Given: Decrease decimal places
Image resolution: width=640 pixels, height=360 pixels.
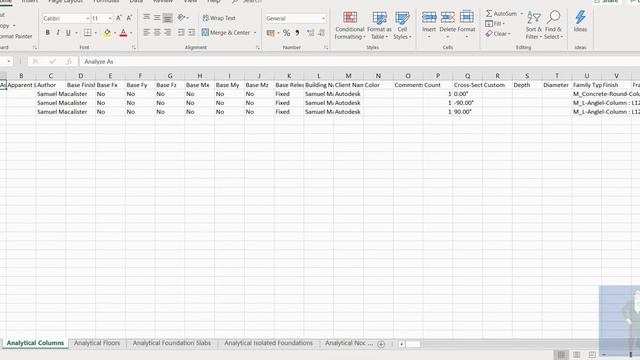Looking at the screenshot, I should point(321,33).
